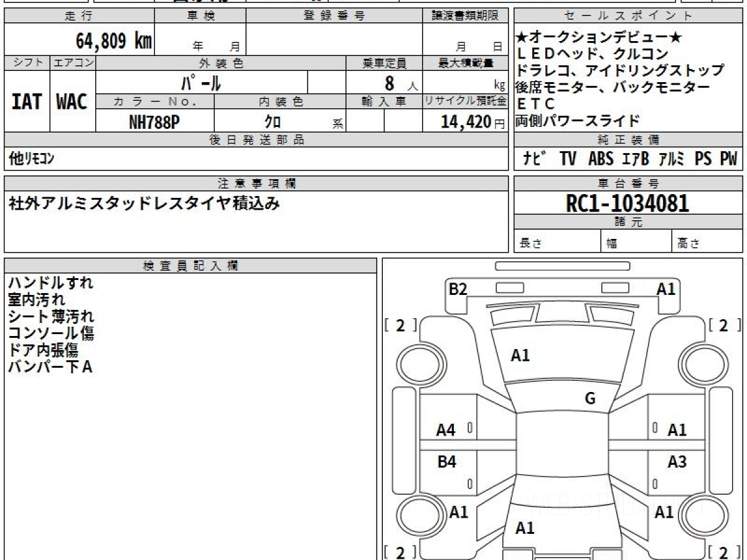Screen dimensions: 747x560
Task: Click the "最大積載量" header cell
Action: 466,63
